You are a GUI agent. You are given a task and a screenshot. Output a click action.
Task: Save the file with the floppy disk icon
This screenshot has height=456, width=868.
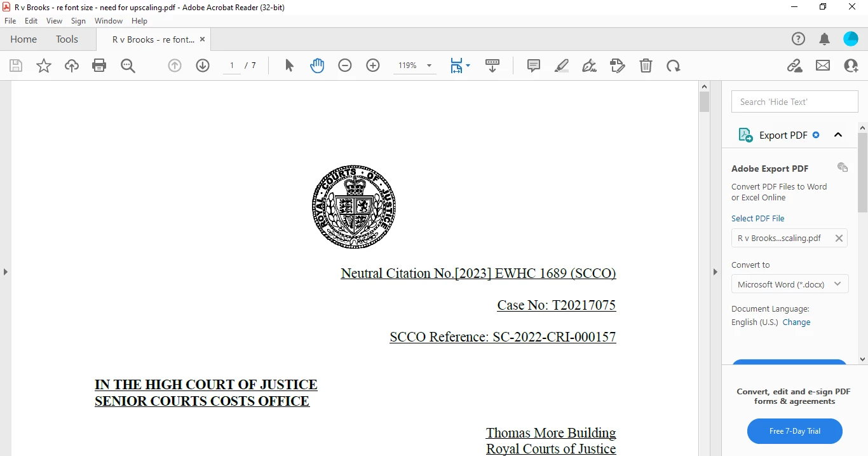pos(16,66)
